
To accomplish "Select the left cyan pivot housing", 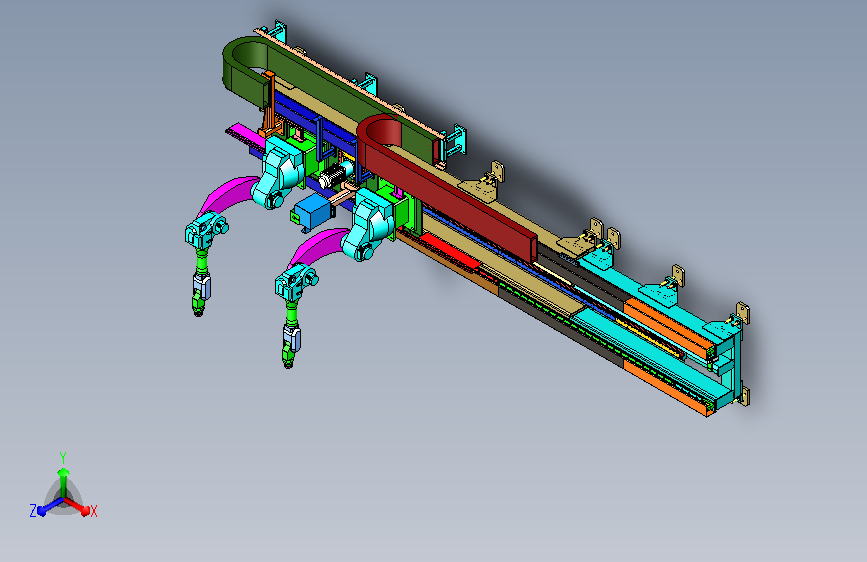I will tap(279, 173).
